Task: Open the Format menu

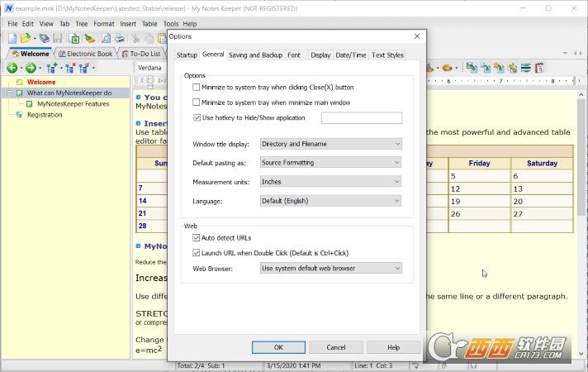Action: tap(104, 24)
